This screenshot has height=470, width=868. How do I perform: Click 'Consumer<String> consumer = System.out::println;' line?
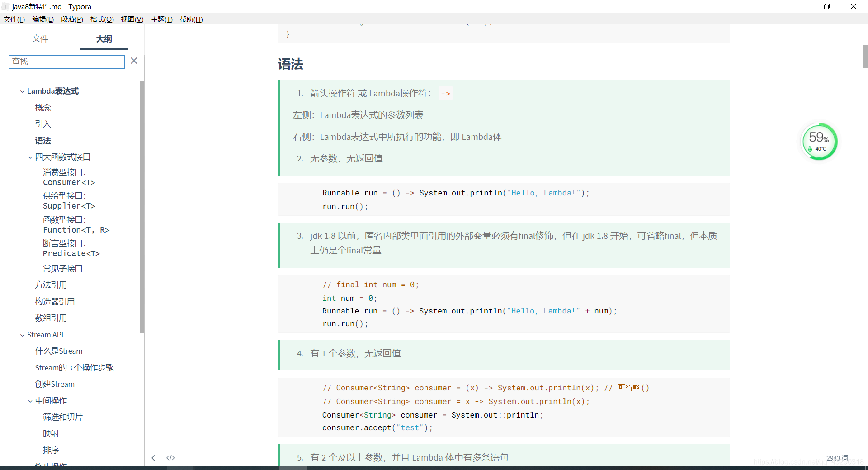[433, 415]
